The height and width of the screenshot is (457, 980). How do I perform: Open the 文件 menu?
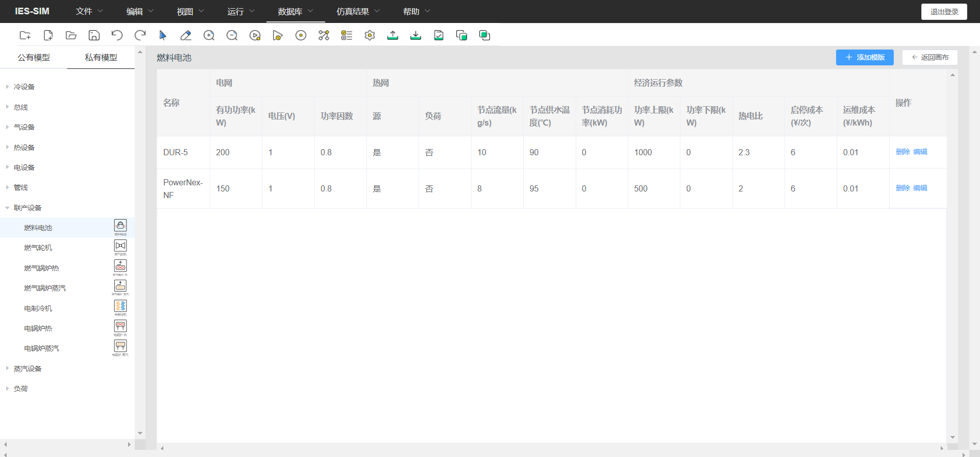(89, 11)
